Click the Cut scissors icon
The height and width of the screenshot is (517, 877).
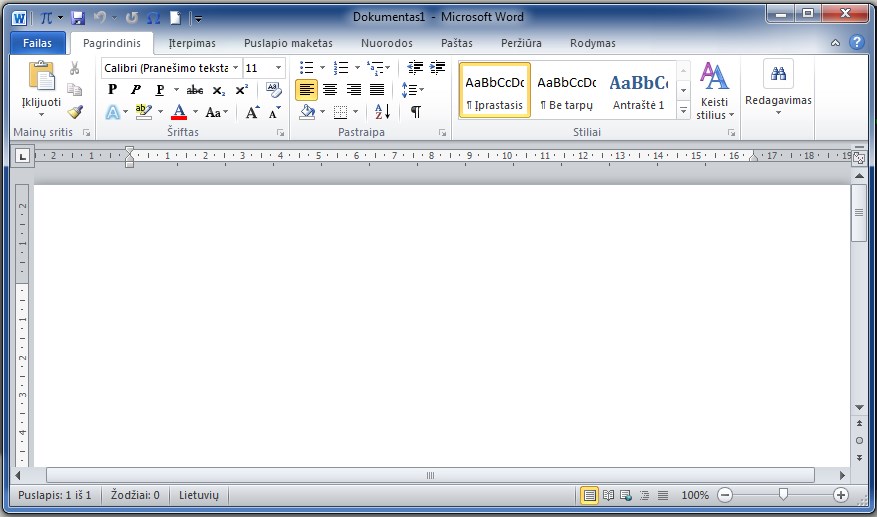pyautogui.click(x=74, y=68)
